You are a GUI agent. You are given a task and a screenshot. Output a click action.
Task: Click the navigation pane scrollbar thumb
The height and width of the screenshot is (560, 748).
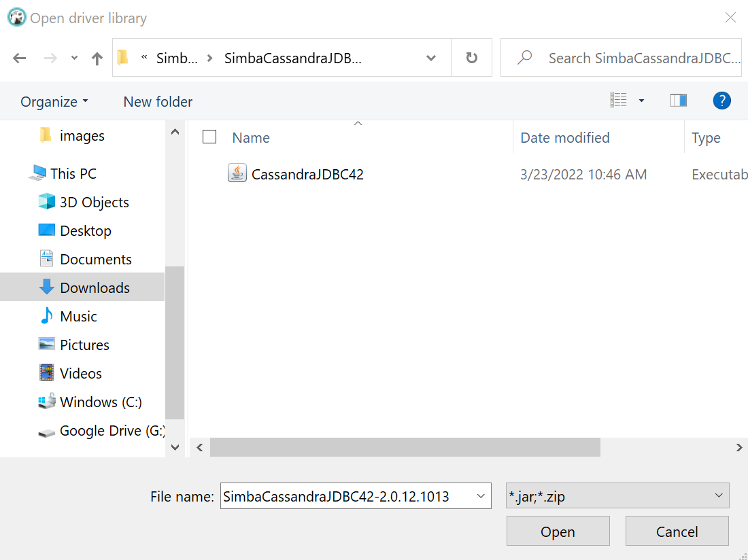tap(175, 343)
